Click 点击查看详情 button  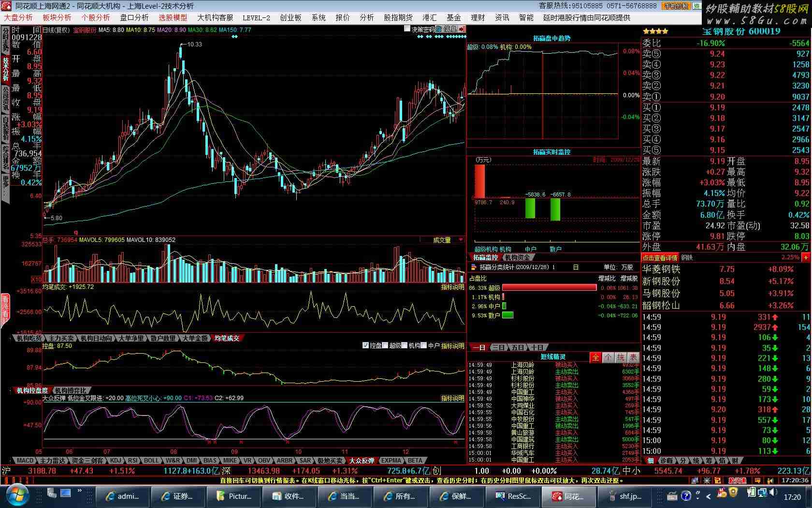(660, 258)
